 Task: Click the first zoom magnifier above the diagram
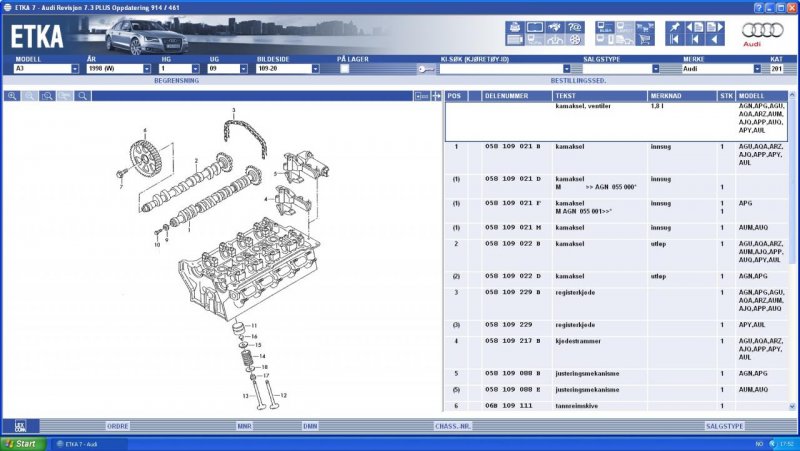pyautogui.click(x=12, y=96)
